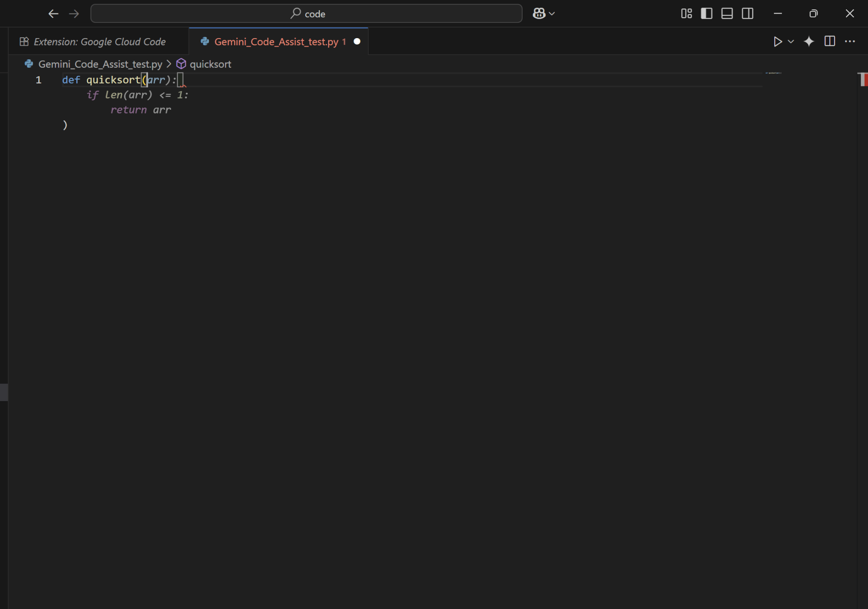Open the Customize Layout icon
This screenshot has height=609, width=868.
[x=686, y=14]
